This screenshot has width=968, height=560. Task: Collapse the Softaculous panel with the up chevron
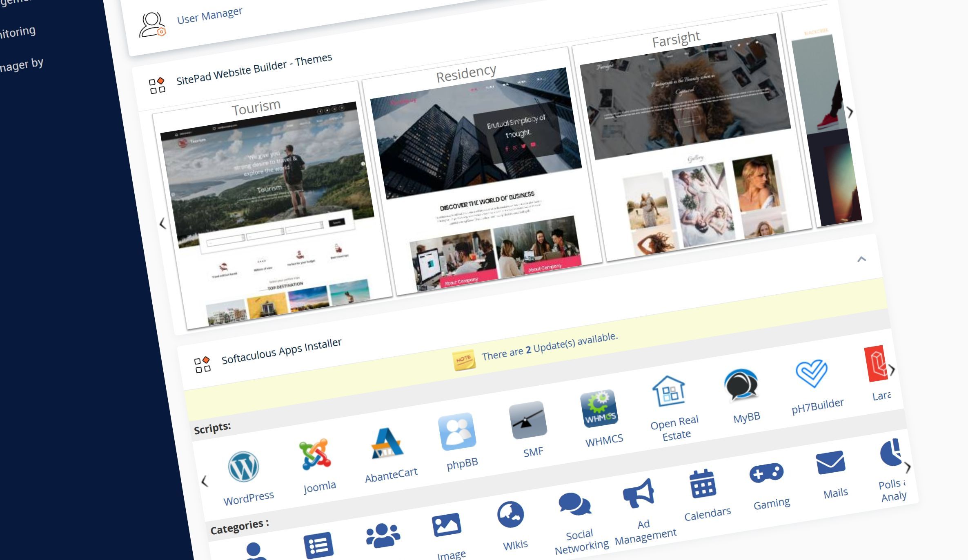(861, 259)
